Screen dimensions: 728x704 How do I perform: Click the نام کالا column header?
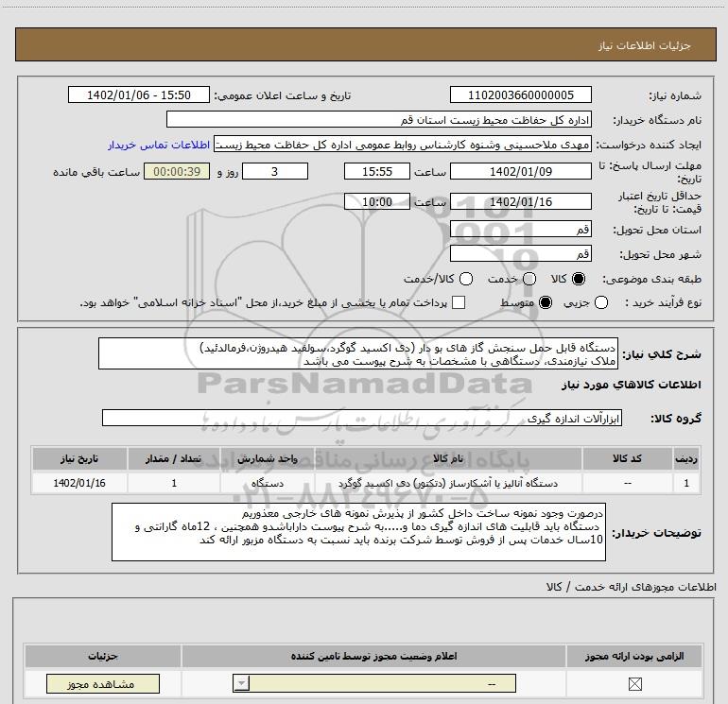pos(448,458)
